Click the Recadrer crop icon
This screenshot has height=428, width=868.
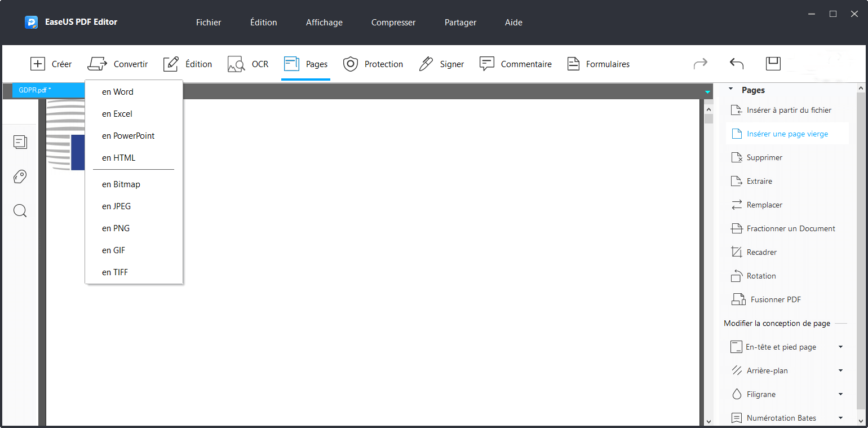737,252
